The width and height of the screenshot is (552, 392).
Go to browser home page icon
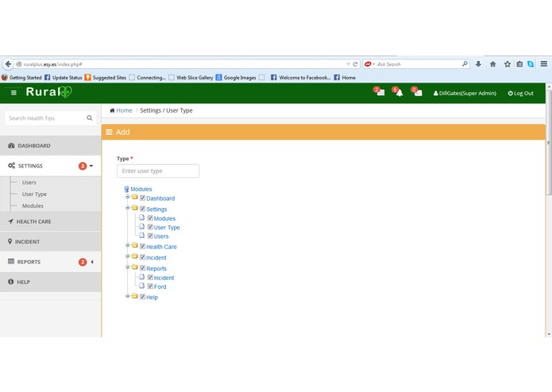tap(493, 64)
